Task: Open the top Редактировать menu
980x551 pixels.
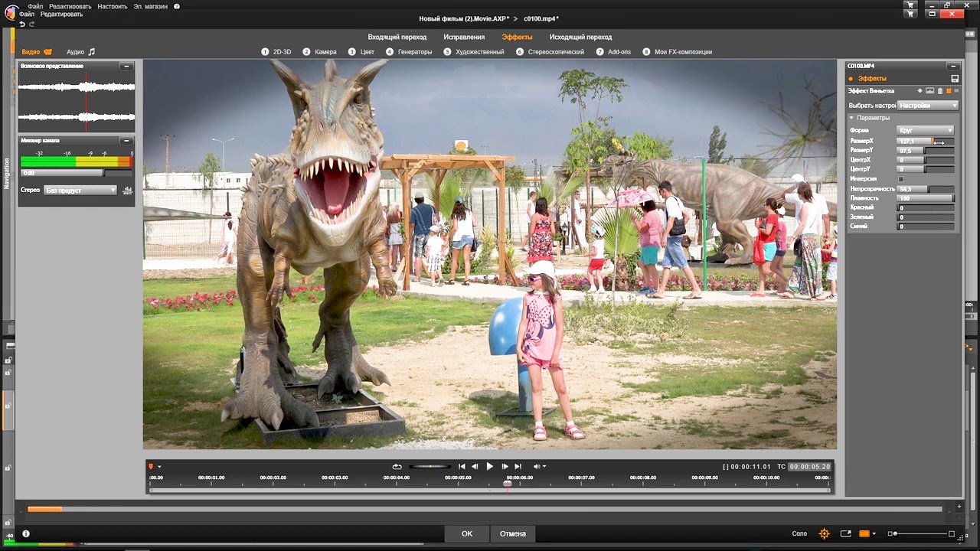Action: click(x=70, y=6)
